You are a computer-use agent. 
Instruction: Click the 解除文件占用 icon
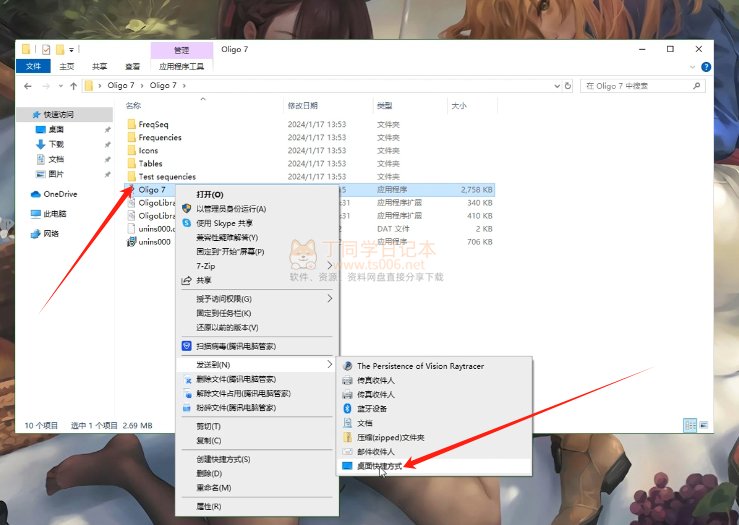click(x=188, y=394)
